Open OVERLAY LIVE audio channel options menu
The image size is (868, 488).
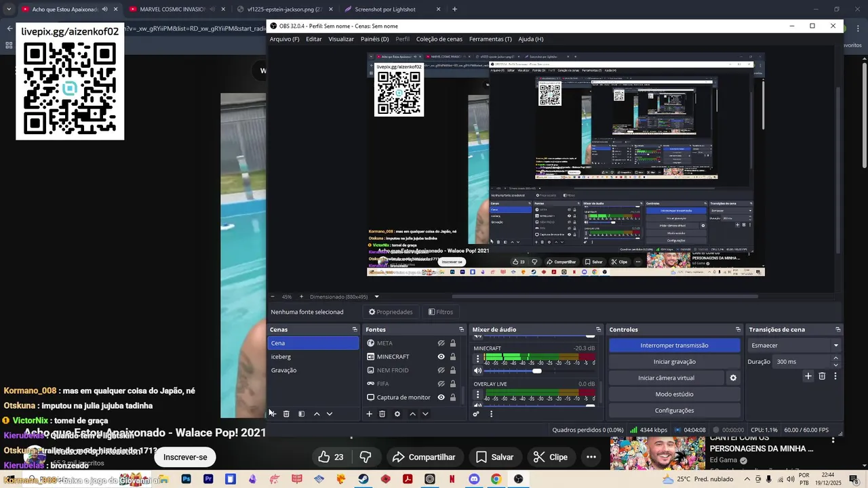coord(477,395)
